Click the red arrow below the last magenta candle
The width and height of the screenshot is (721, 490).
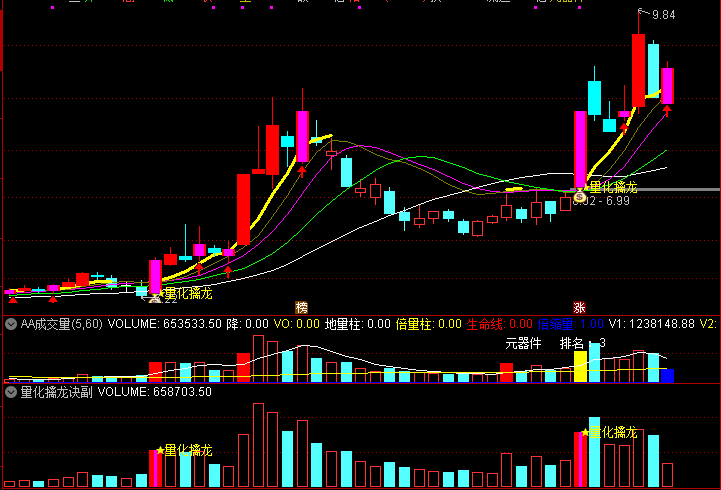click(x=667, y=110)
